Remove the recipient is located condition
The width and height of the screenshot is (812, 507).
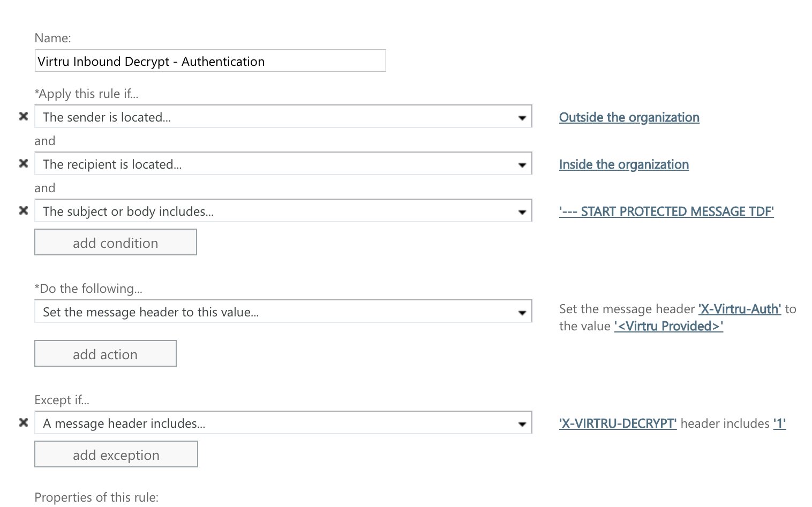coord(24,163)
